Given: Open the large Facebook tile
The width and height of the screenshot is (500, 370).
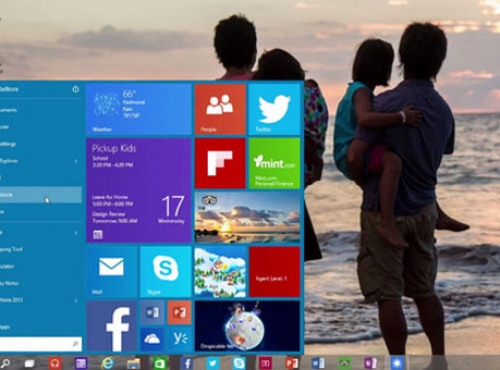Looking at the screenshot, I should click(x=112, y=326).
